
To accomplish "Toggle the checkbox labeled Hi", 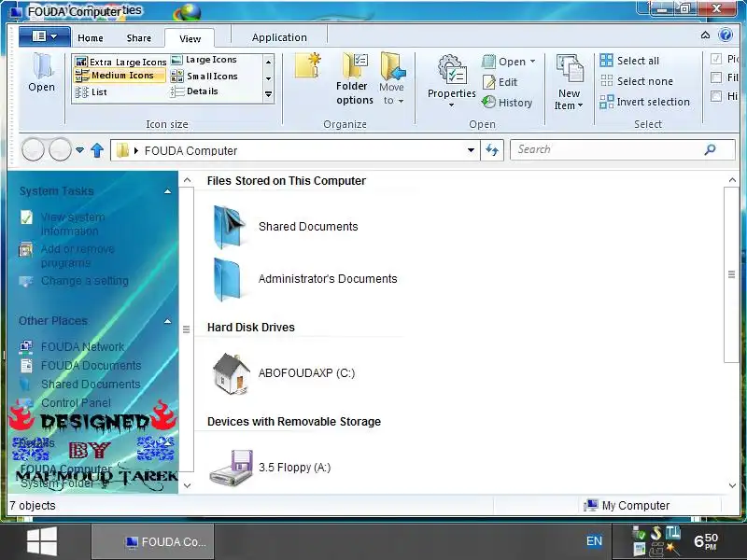I will click(715, 96).
